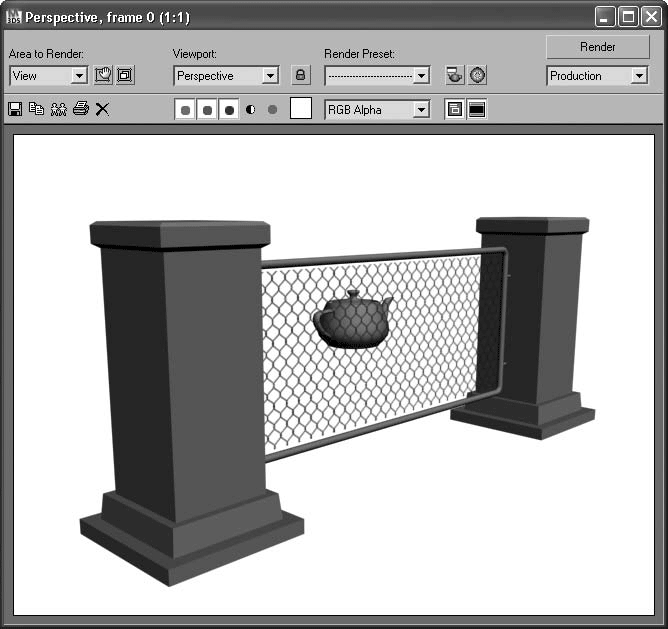
Task: Click the Copy Image icon
Action: tap(36, 109)
